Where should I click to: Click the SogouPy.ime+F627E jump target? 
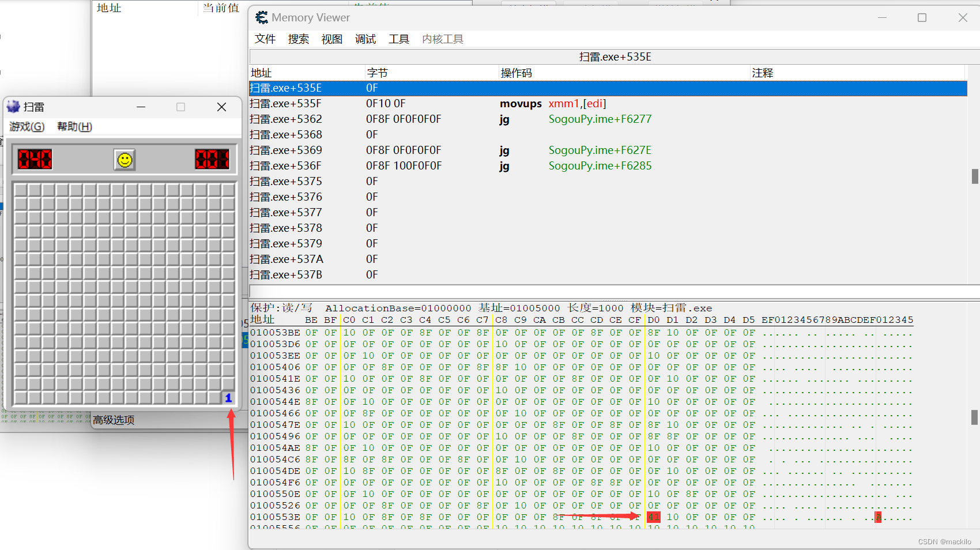600,150
